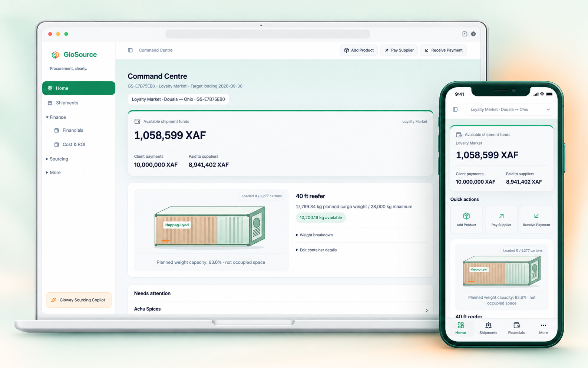
Task: Open the Achu Spices row chevron
Action: pos(427,310)
